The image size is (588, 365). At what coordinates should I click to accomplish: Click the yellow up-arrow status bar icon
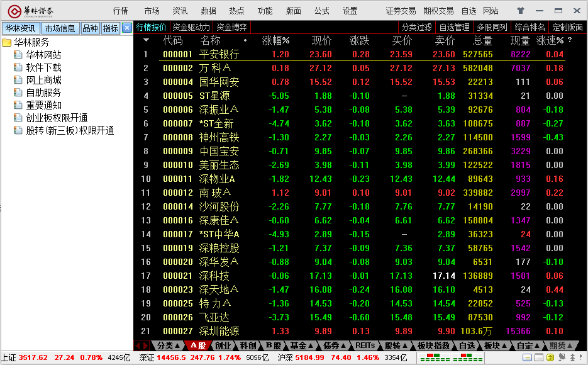(550, 357)
